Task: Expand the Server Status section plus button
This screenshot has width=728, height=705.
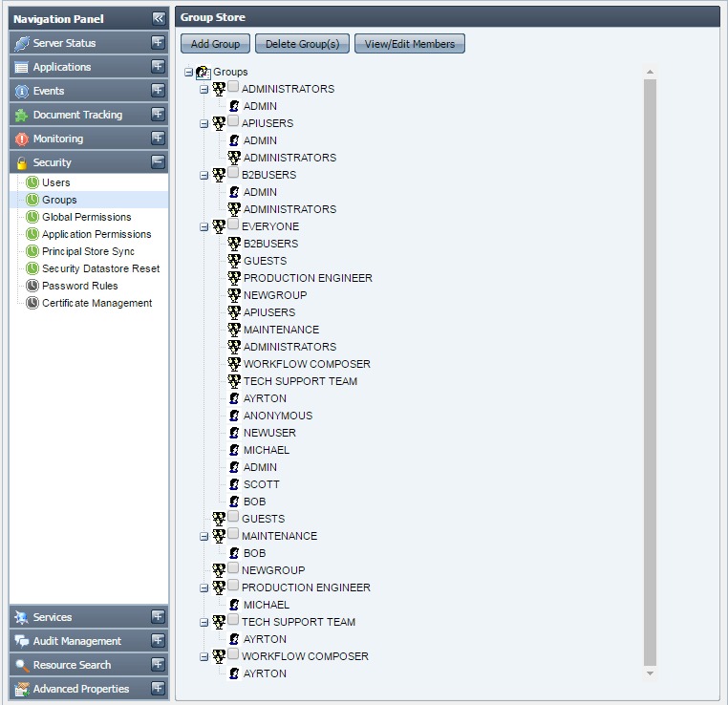Action: tap(158, 43)
